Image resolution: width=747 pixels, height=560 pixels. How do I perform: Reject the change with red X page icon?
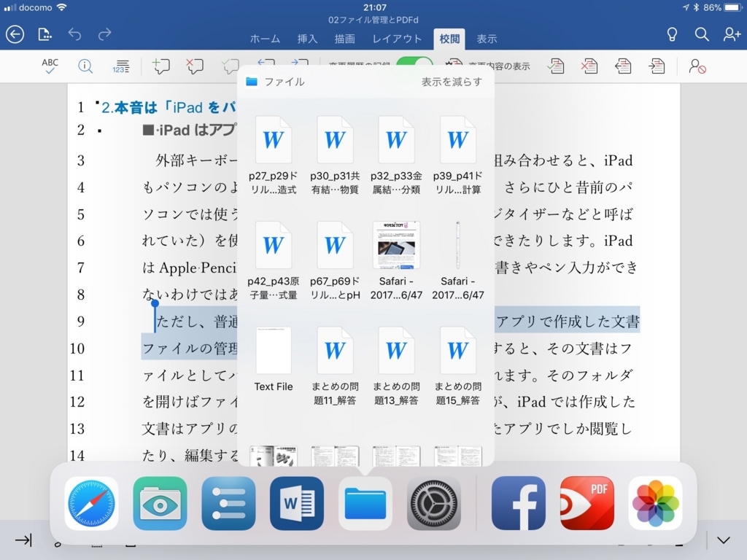pos(589,66)
